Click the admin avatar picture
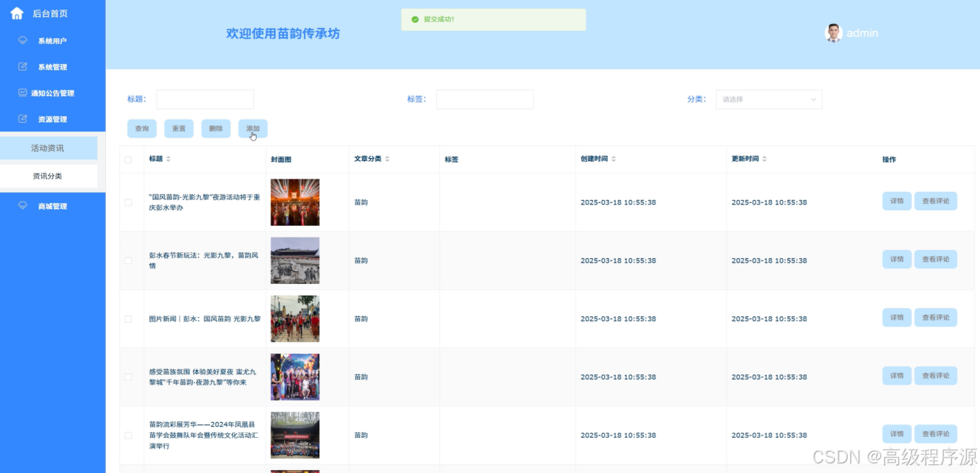Viewport: 980px width, 473px height. pos(834,33)
